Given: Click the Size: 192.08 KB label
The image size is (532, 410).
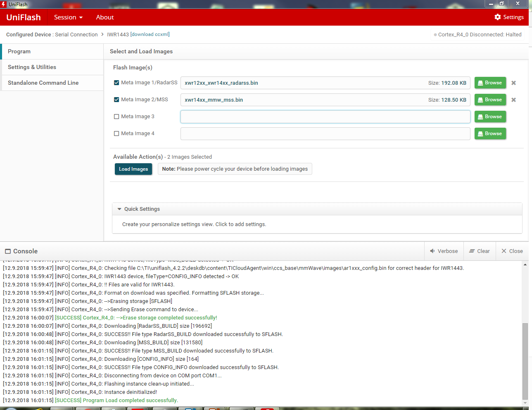Looking at the screenshot, I should (447, 83).
